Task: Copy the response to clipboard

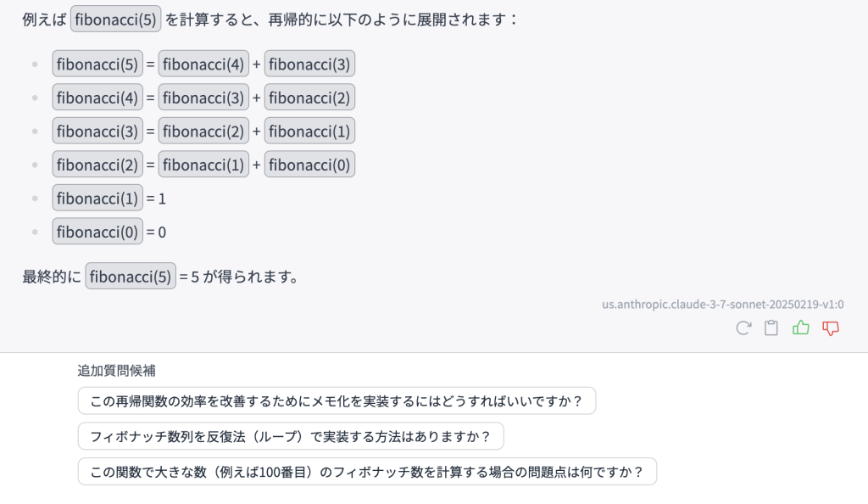Action: (x=771, y=328)
